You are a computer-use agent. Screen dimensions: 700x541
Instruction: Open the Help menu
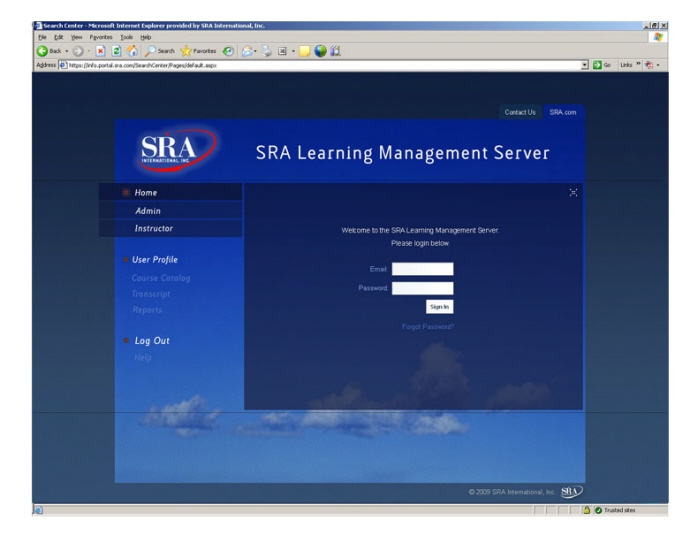(146, 37)
